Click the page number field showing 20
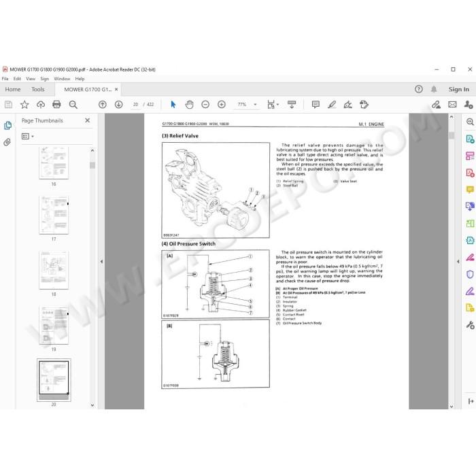476x476 pixels. [135, 105]
